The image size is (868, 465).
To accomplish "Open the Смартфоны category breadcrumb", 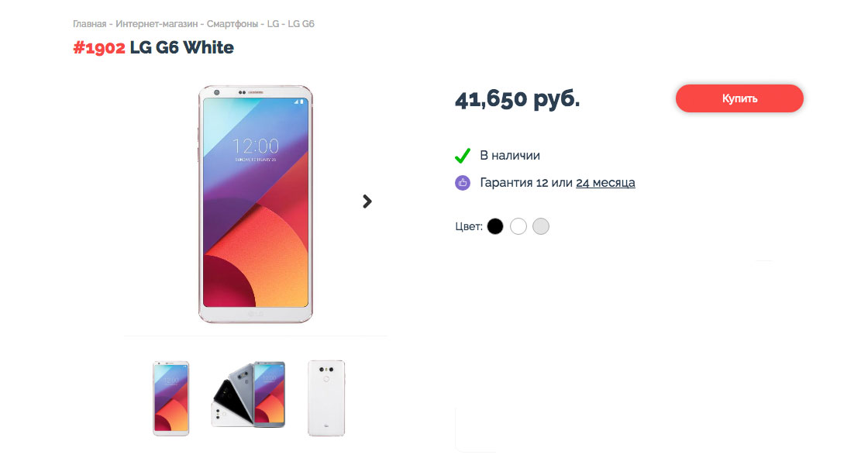I will coord(232,24).
